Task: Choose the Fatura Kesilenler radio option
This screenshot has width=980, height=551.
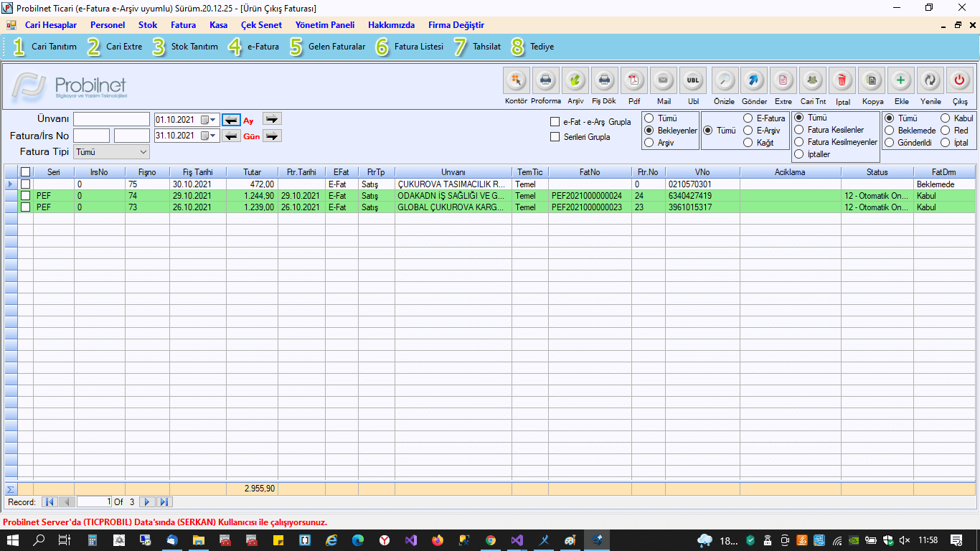Action: coord(799,130)
